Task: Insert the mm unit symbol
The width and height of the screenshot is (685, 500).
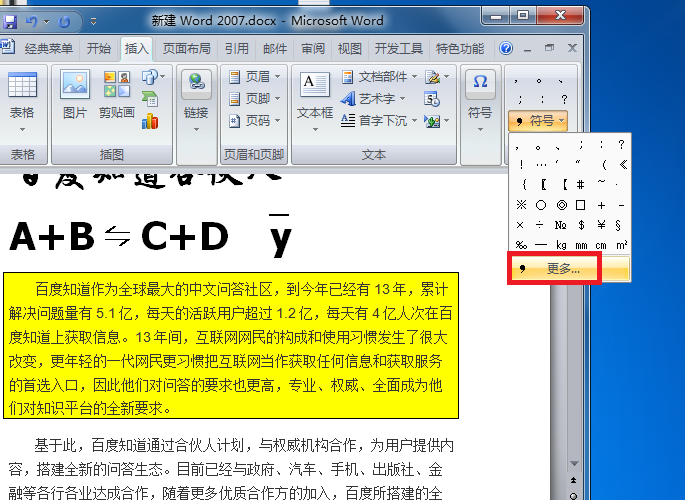Action: (581, 245)
